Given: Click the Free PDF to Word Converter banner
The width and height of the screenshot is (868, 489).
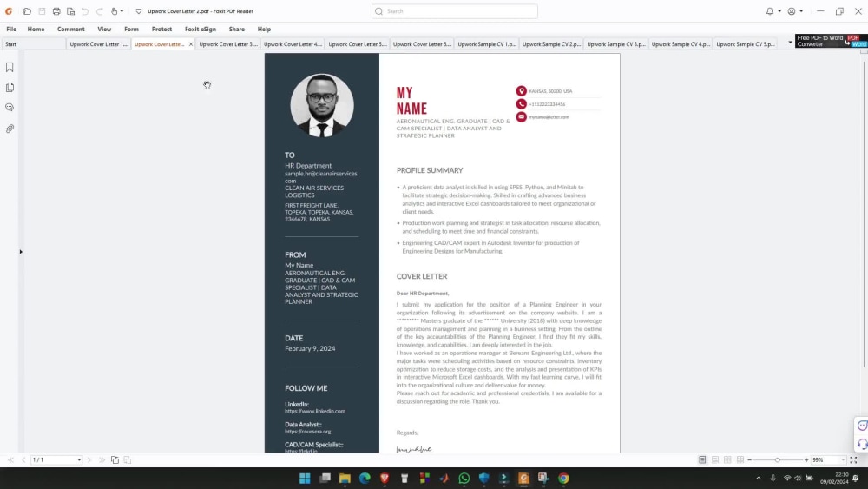Looking at the screenshot, I should [x=831, y=41].
